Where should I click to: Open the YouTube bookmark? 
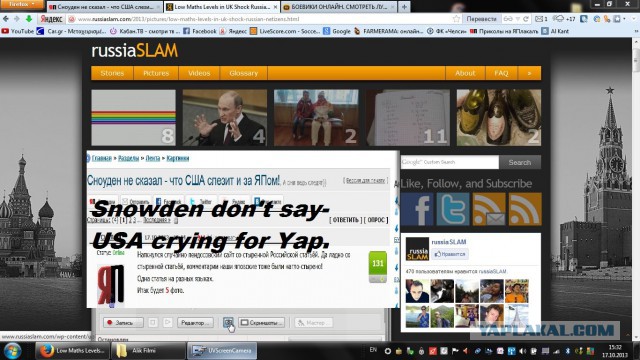(18, 31)
